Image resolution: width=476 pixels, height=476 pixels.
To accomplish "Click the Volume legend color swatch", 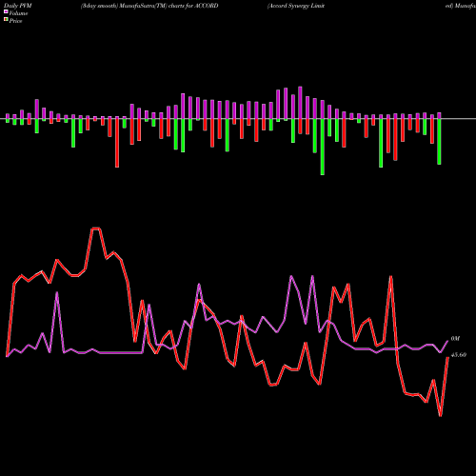I will [x=6, y=11].
